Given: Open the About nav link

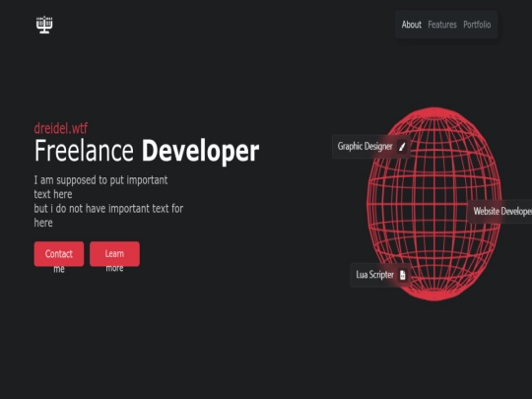Looking at the screenshot, I should pos(411,25).
